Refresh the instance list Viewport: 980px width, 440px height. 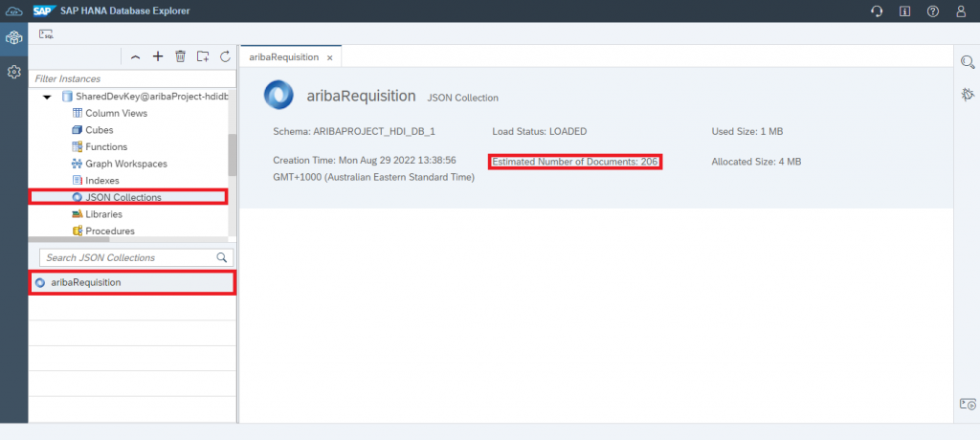(226, 56)
